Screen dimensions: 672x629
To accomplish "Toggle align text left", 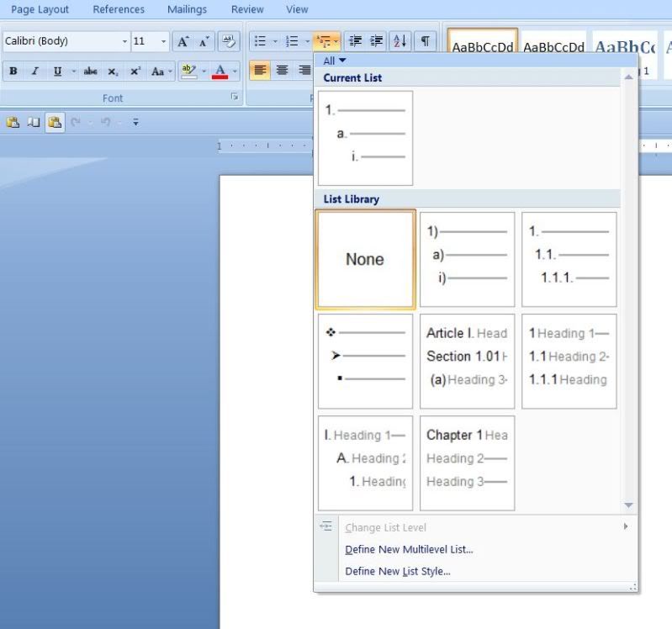I will tap(260, 71).
